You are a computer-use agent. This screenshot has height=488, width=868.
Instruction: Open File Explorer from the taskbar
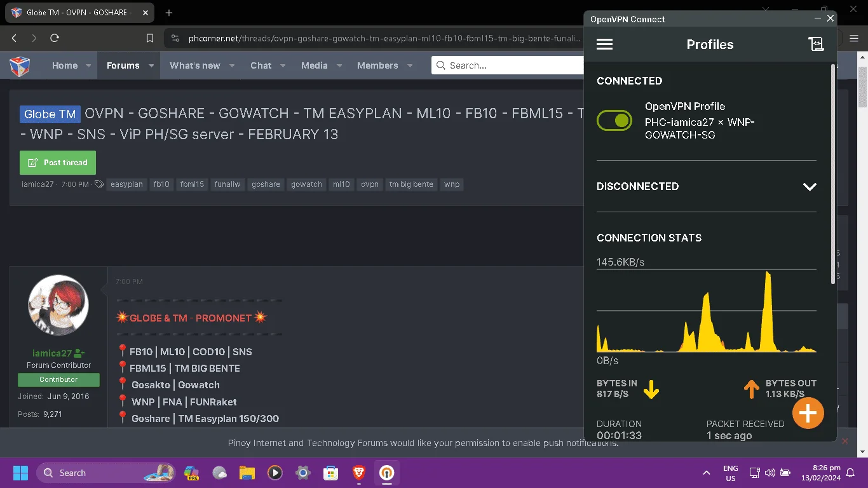click(247, 473)
